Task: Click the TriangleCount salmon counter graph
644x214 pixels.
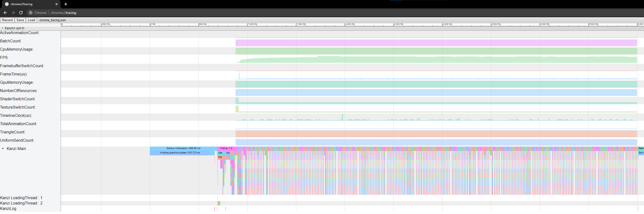Action: [x=436, y=134]
